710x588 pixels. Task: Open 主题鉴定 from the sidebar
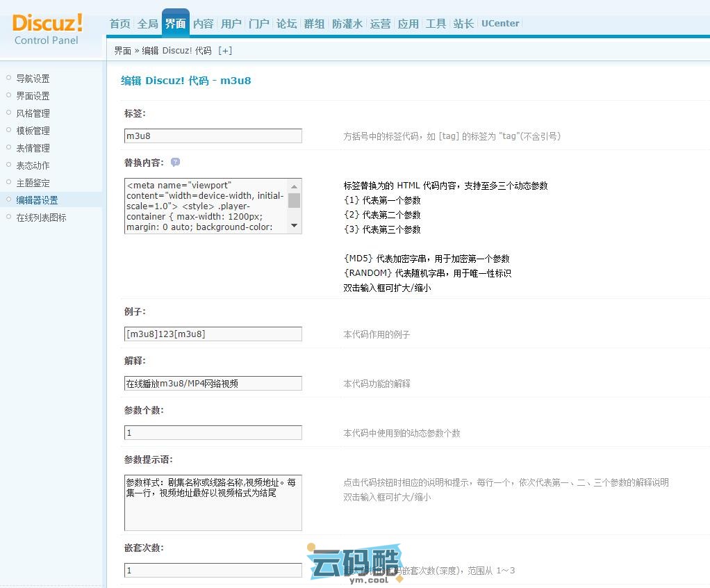coord(33,183)
